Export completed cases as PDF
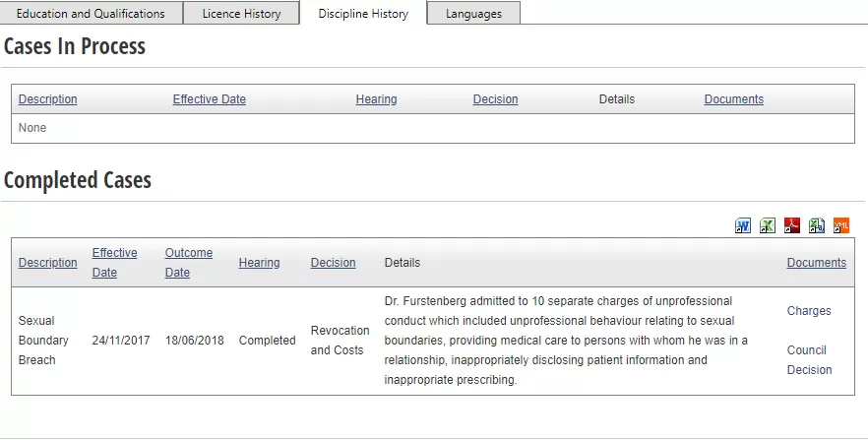 pos(792,225)
